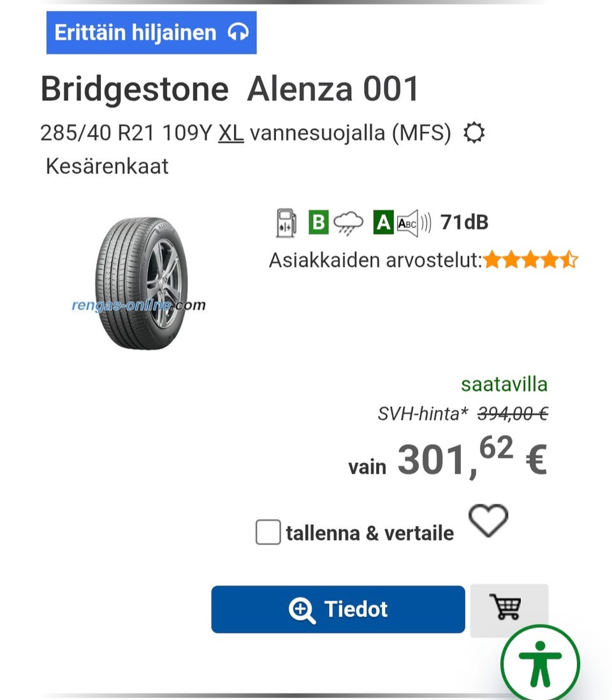The height and width of the screenshot is (700, 612).
Task: Click the summer tyre sun icon
Action: click(474, 133)
